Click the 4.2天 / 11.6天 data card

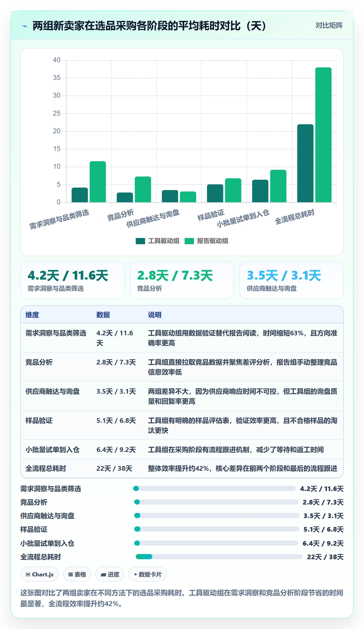pyautogui.click(x=73, y=280)
